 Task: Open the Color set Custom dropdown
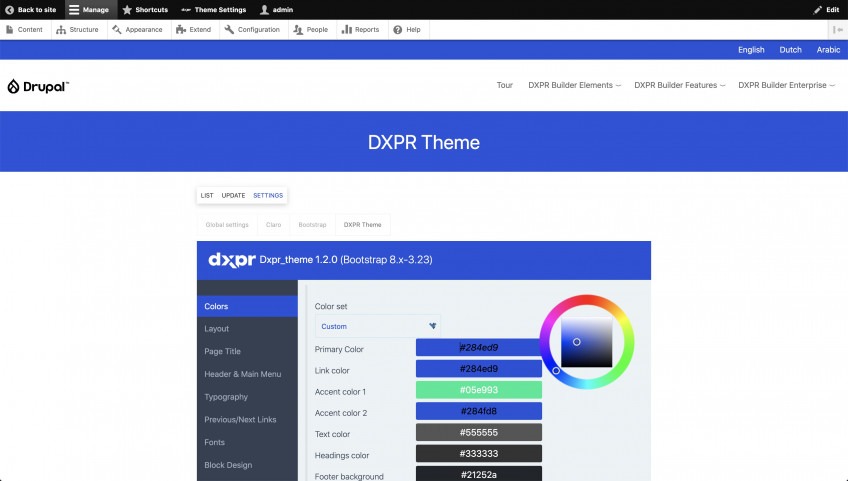[377, 326]
